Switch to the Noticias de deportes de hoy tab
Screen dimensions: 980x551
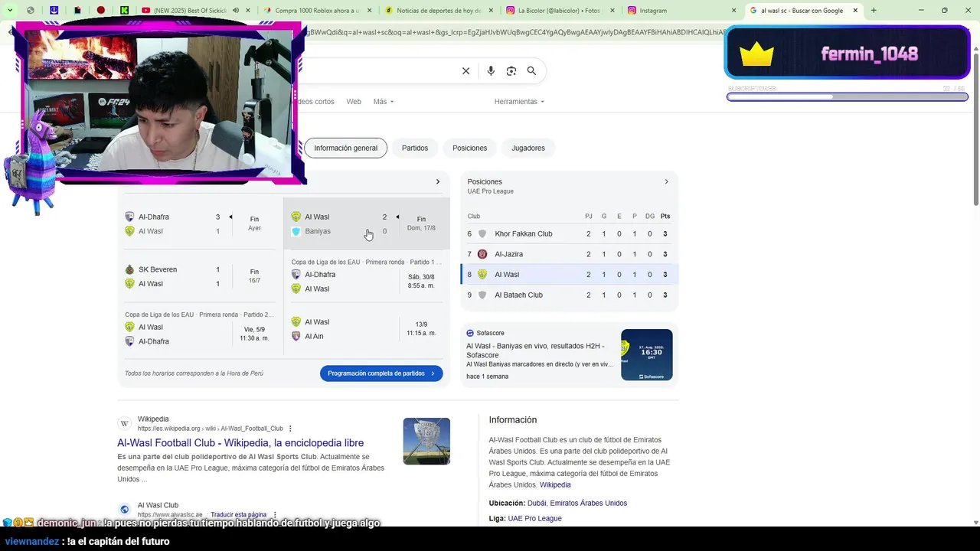[x=439, y=11]
